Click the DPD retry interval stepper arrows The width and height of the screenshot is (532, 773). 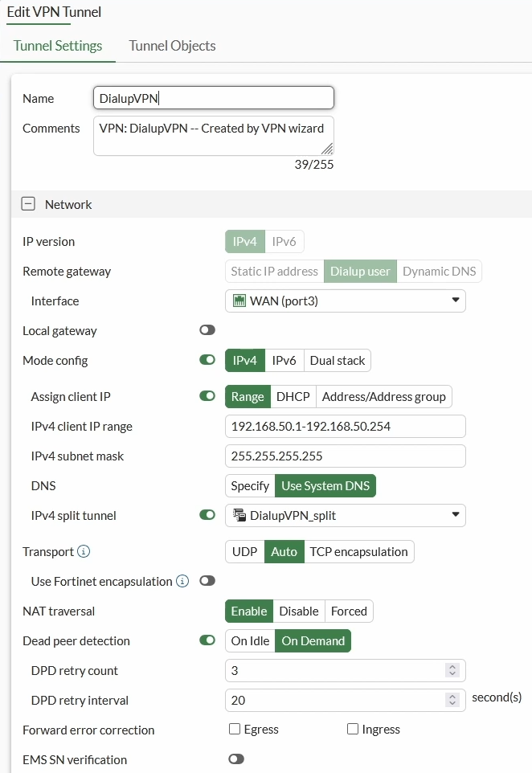[x=452, y=700]
